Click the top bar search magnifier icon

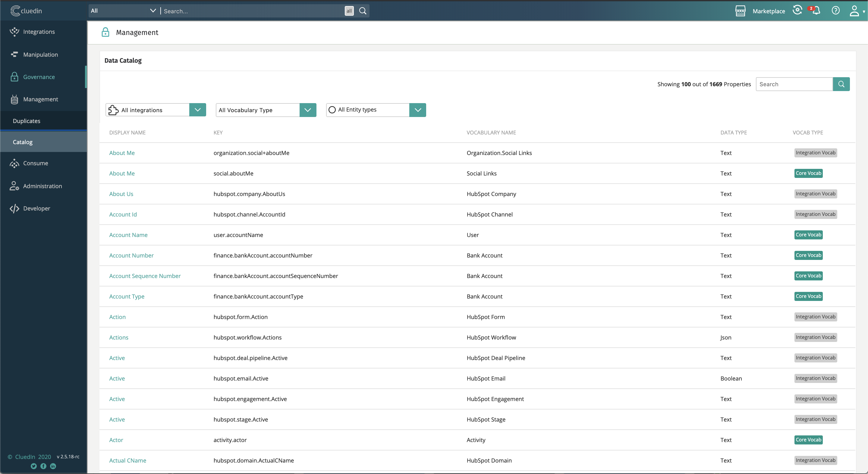coord(363,11)
